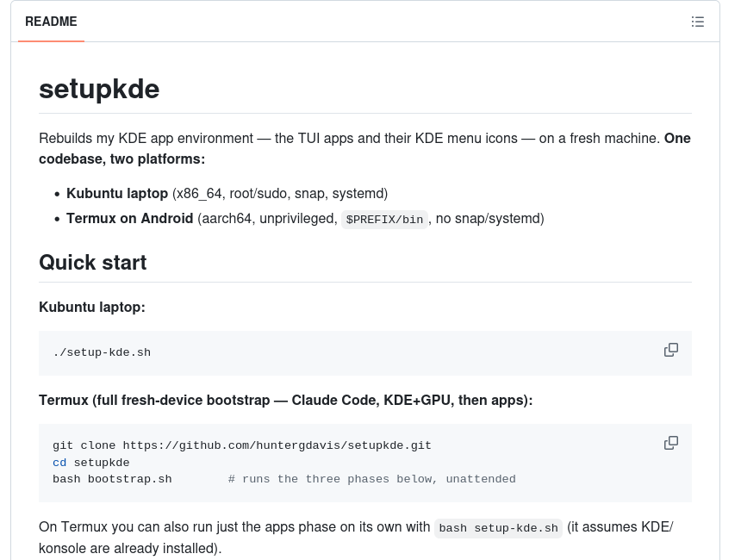Viewport: 741px width, 560px height.
Task: Copy the git clone bootstrap code block
Action: click(671, 443)
